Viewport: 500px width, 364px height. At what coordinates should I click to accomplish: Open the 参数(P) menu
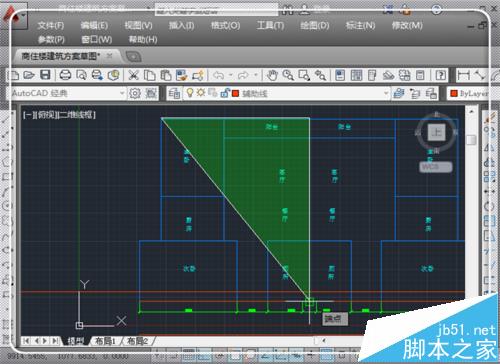pos(51,40)
